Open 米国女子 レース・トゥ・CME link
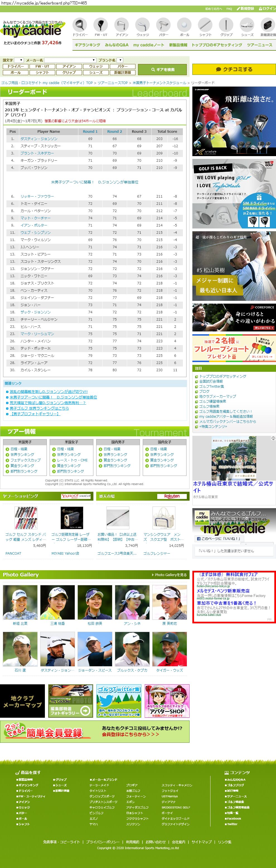This screenshot has width=276, height=868. 72,460
